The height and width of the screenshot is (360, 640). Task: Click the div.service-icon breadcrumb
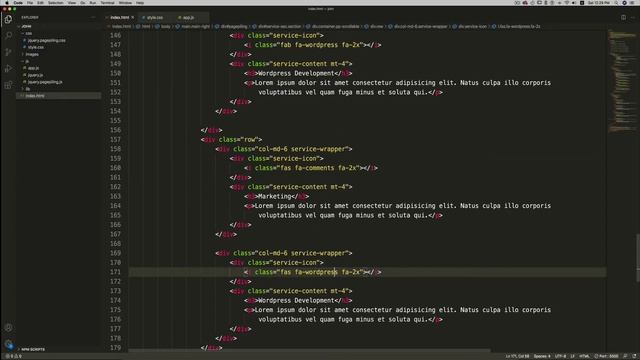tap(472, 27)
